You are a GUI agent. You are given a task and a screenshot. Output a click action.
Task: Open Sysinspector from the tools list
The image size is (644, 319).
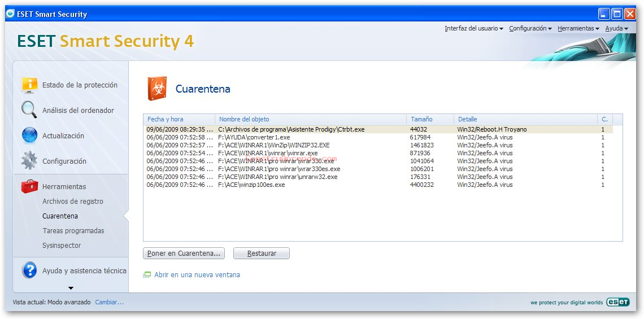pyautogui.click(x=62, y=245)
